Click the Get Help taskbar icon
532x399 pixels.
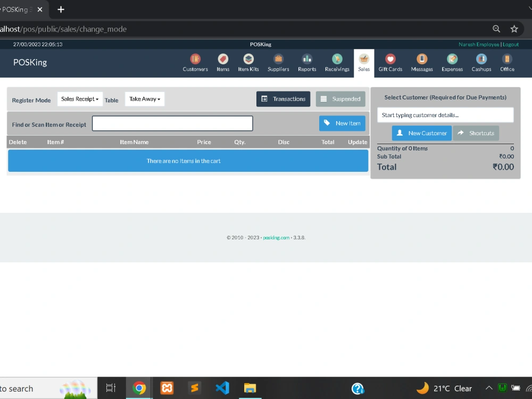358,388
